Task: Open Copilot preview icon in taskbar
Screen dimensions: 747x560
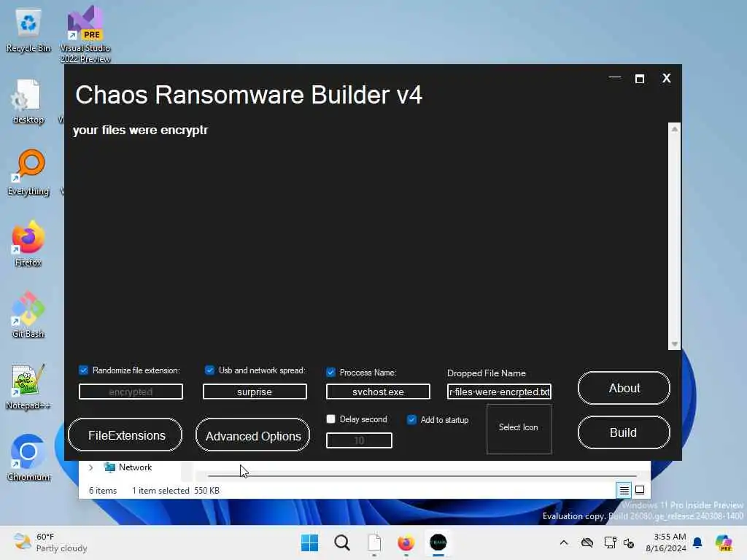Action: 724,542
